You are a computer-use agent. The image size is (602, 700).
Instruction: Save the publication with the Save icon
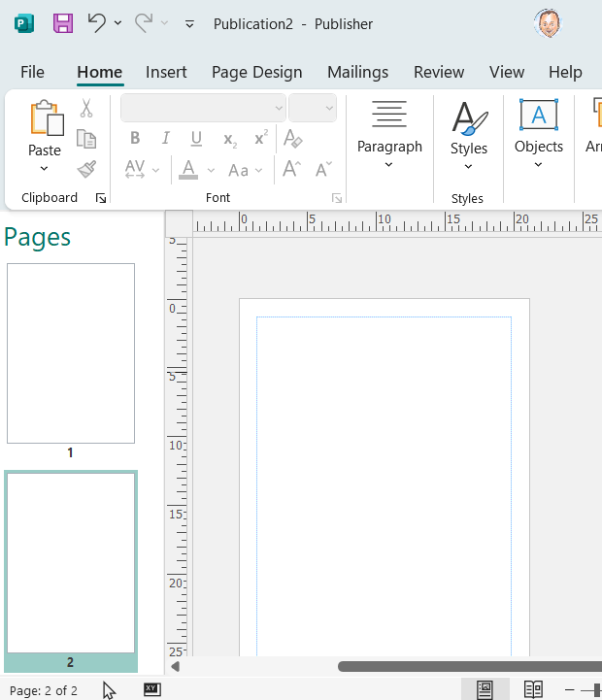(x=63, y=23)
